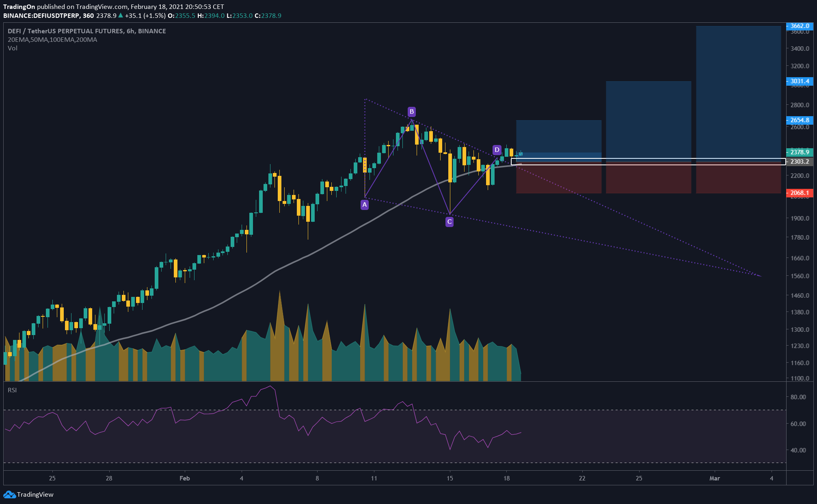Viewport: 817px width, 504px height.
Task: Click the 11 date on time axis
Action: tap(374, 478)
